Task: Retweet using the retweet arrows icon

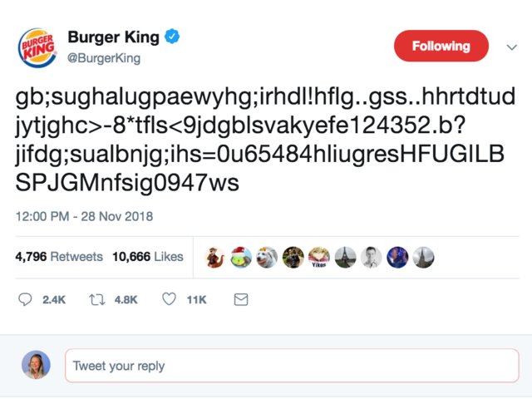Action: (x=97, y=299)
